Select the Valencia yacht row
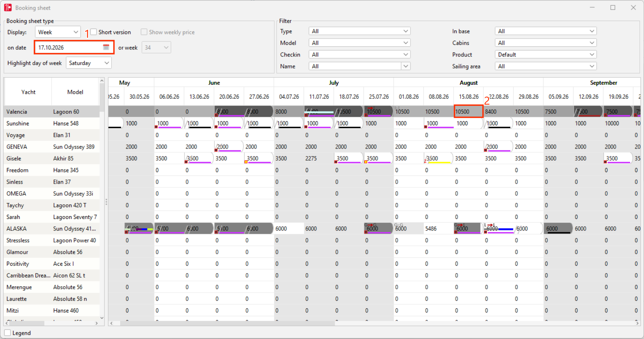The width and height of the screenshot is (644, 339). (x=52, y=112)
